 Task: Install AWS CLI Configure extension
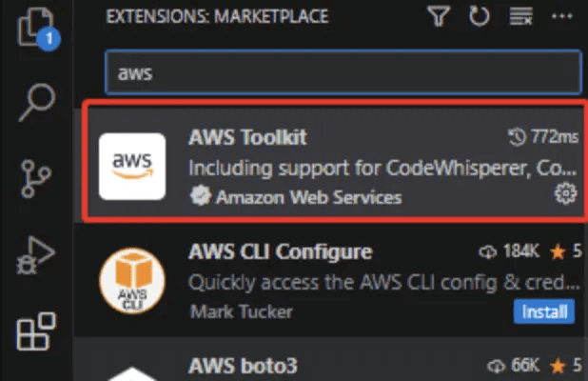(543, 311)
